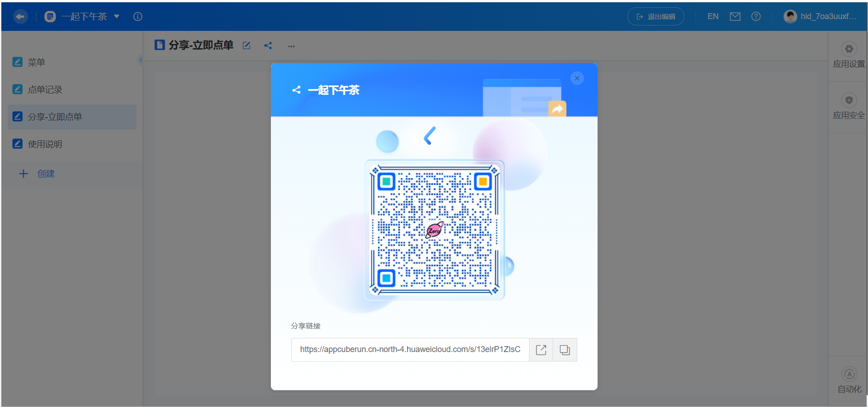Open 应用安全 panel
The height and width of the screenshot is (407, 868).
point(848,107)
